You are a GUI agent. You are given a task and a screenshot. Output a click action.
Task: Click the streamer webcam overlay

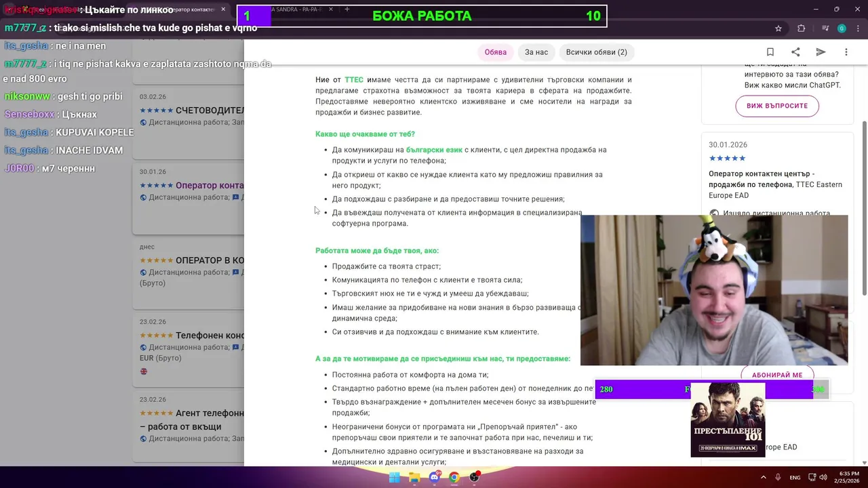click(x=714, y=290)
